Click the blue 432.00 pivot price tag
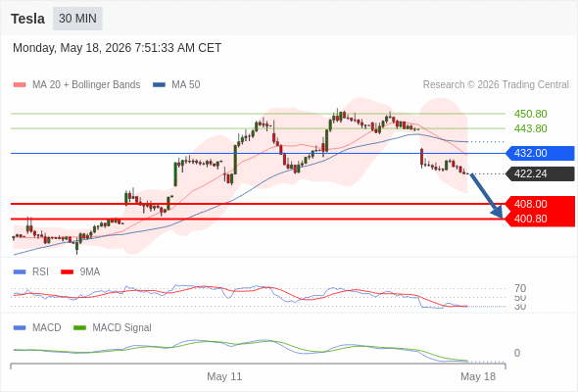The height and width of the screenshot is (392, 578). coord(540,153)
